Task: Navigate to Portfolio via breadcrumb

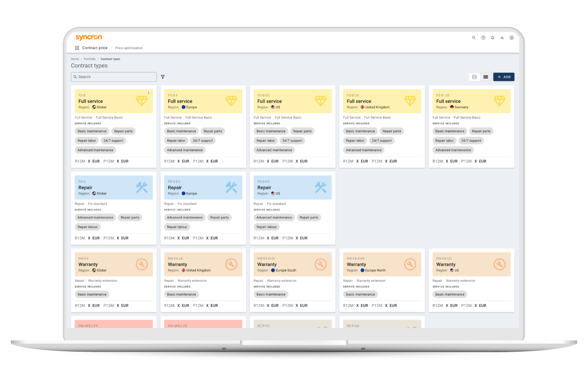Action: click(x=89, y=59)
